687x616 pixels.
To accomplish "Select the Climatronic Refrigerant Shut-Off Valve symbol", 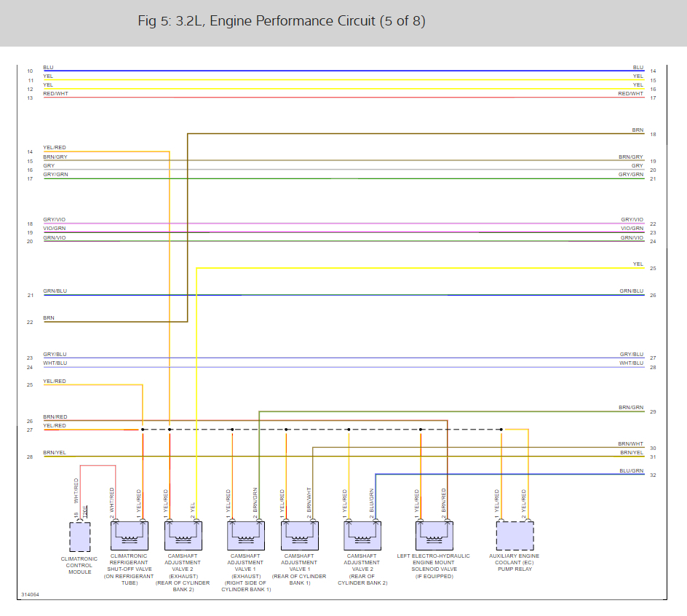I will (x=130, y=535).
